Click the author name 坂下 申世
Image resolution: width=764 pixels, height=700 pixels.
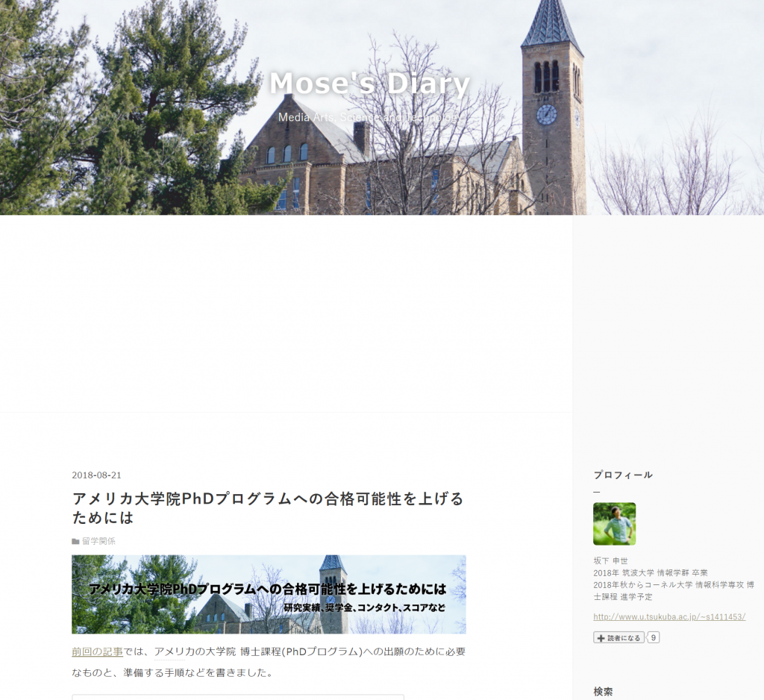coord(610,561)
